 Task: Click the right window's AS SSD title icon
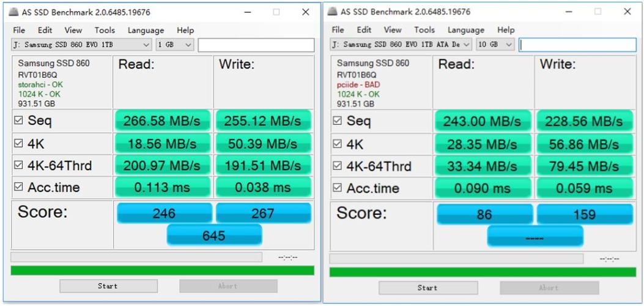coord(332,12)
